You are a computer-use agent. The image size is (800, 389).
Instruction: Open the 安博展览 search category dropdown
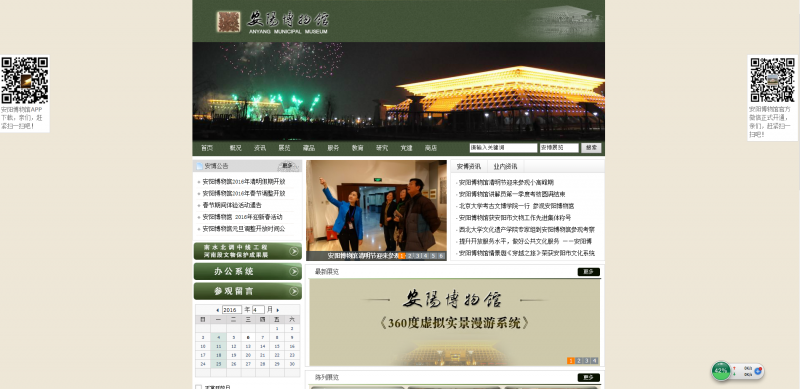coord(559,148)
